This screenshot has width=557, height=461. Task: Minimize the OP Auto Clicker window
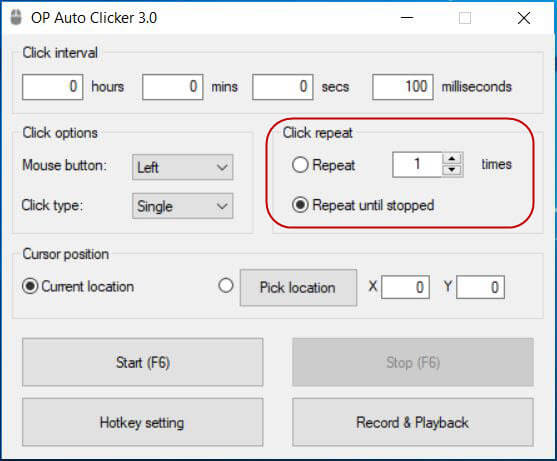(x=407, y=18)
